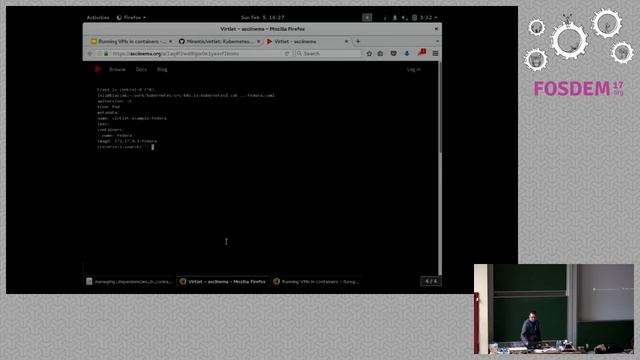
Task: Open the Firefox hamburger menu
Action: 436,53
